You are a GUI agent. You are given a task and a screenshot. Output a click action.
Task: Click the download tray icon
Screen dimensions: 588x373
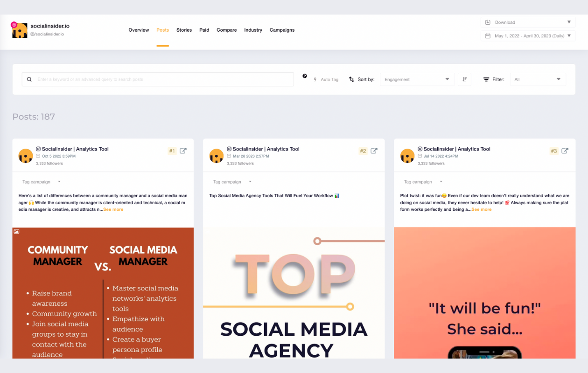pos(488,22)
